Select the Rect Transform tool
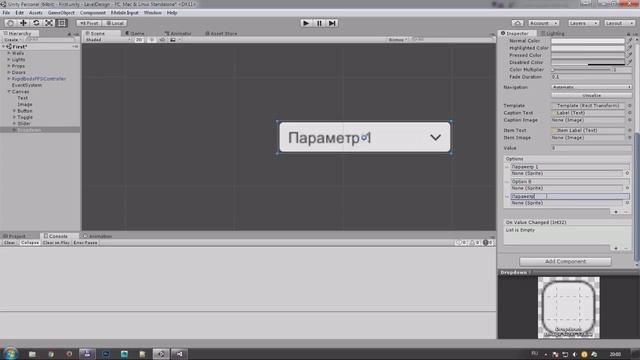Screen dimensions: 640x360 click(61, 23)
